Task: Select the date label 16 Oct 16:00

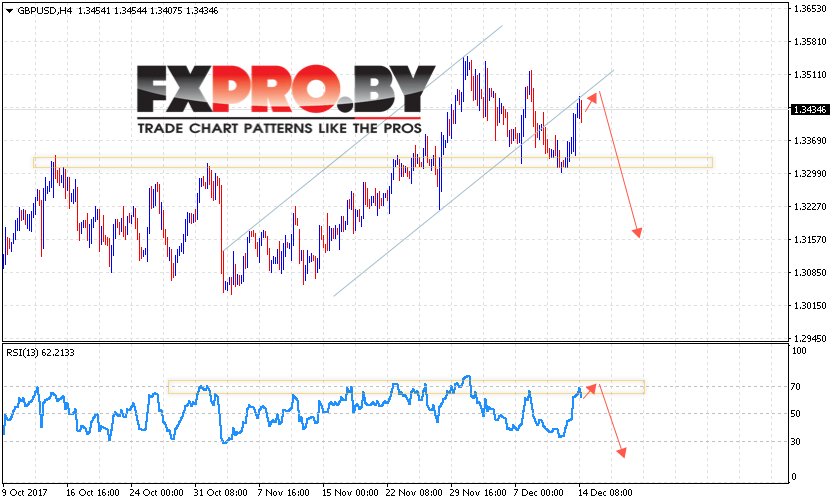Action: pyautogui.click(x=93, y=493)
